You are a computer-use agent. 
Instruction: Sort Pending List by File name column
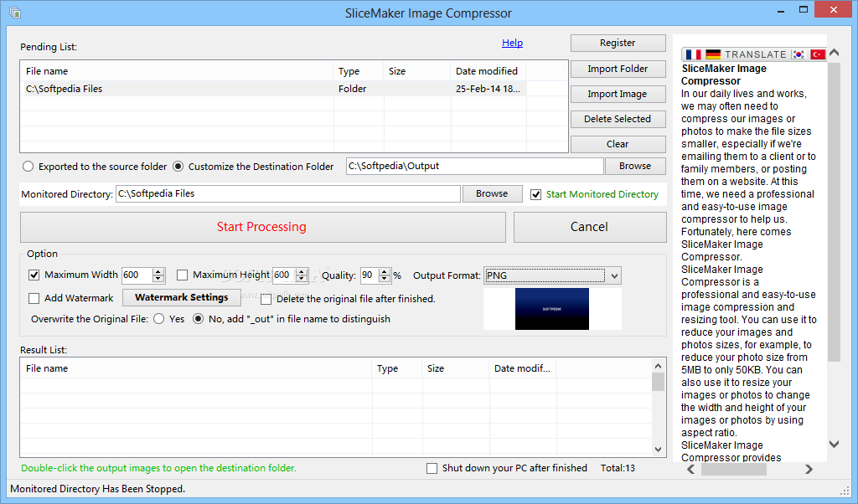coord(177,71)
